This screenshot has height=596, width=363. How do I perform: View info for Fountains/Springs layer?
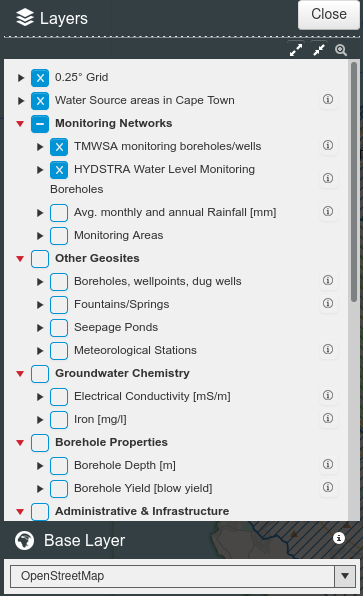[328, 304]
